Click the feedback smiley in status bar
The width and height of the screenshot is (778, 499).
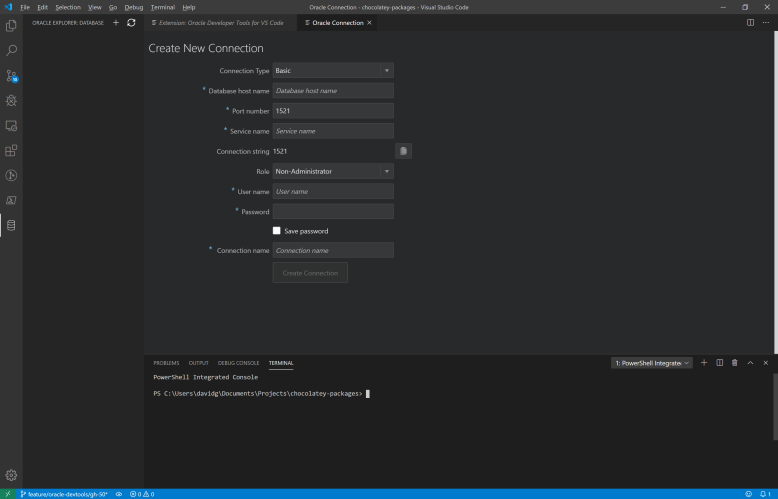pos(748,494)
